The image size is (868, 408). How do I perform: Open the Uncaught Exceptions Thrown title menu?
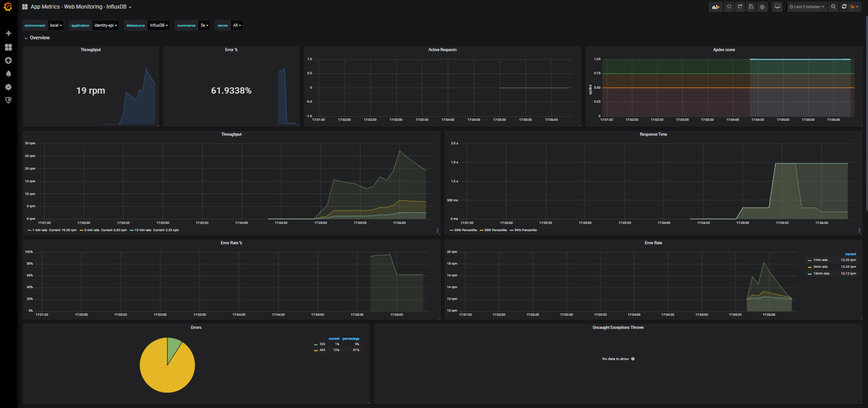(x=618, y=327)
